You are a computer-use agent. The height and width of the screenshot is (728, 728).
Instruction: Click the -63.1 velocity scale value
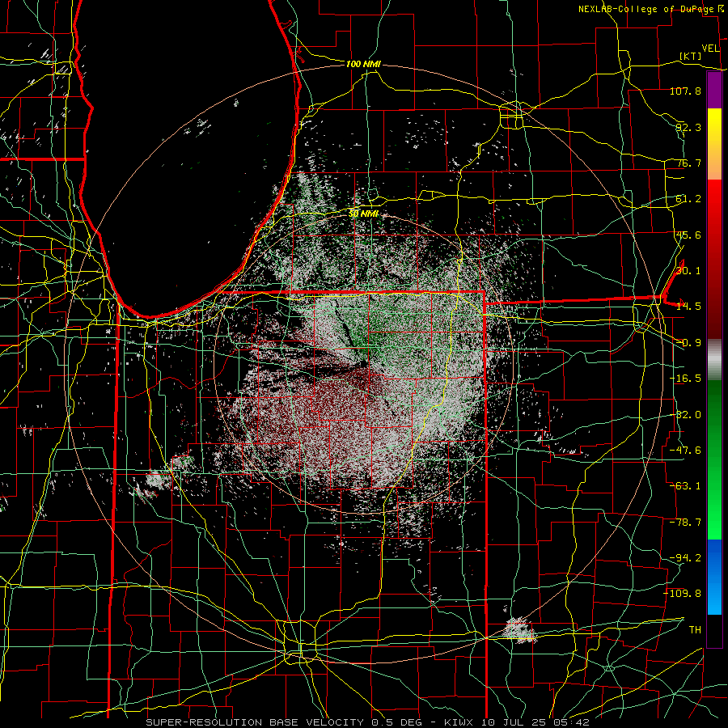[685, 486]
